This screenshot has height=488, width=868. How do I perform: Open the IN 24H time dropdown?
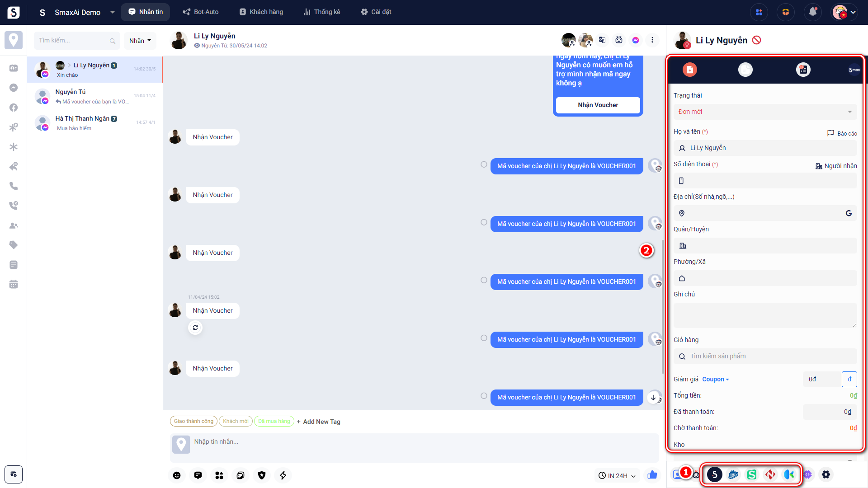click(x=617, y=475)
